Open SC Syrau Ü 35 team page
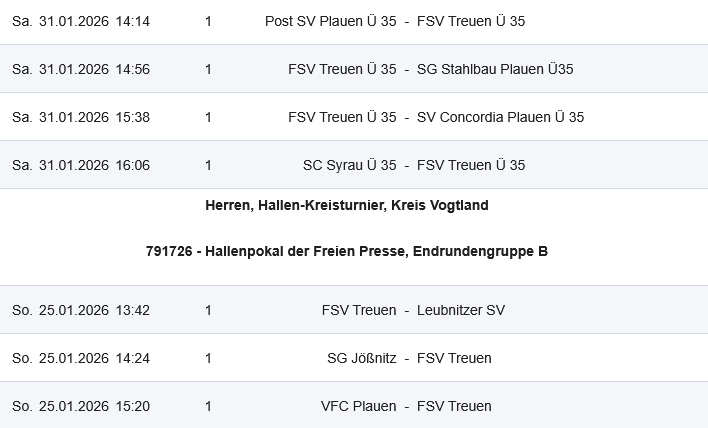 [x=349, y=165]
